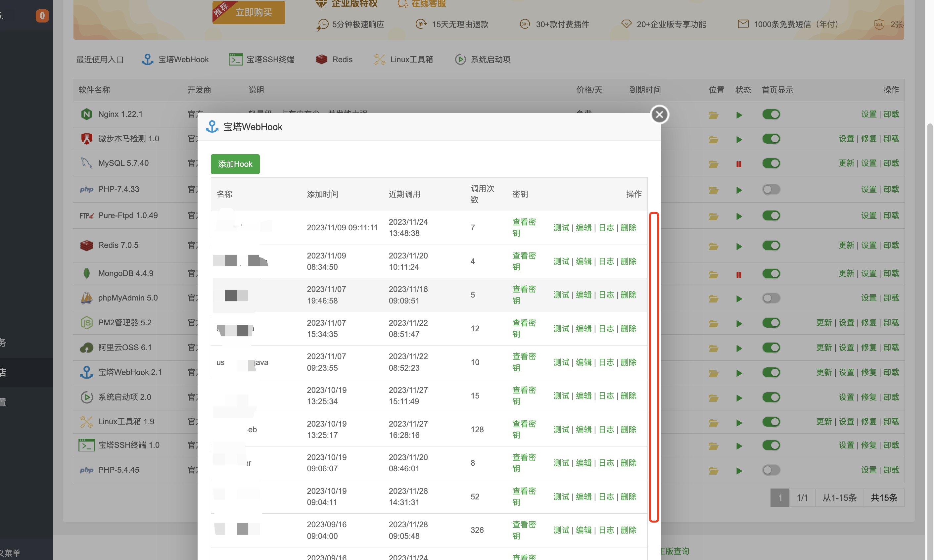Click the MongoDB leaf icon
934x560 pixels.
[86, 273]
